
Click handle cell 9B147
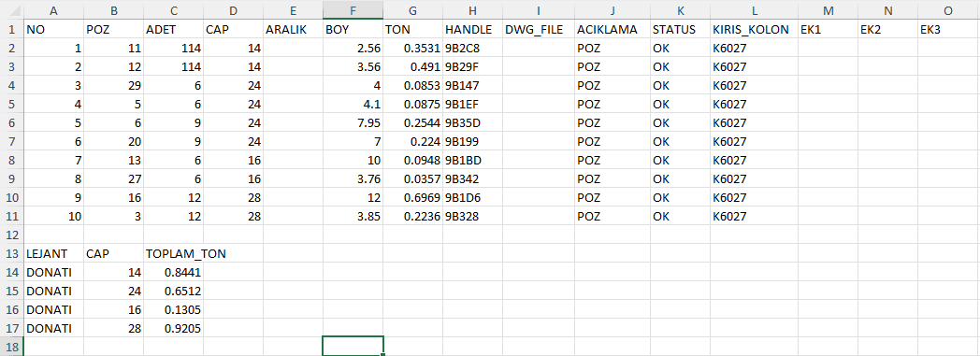coord(473,86)
